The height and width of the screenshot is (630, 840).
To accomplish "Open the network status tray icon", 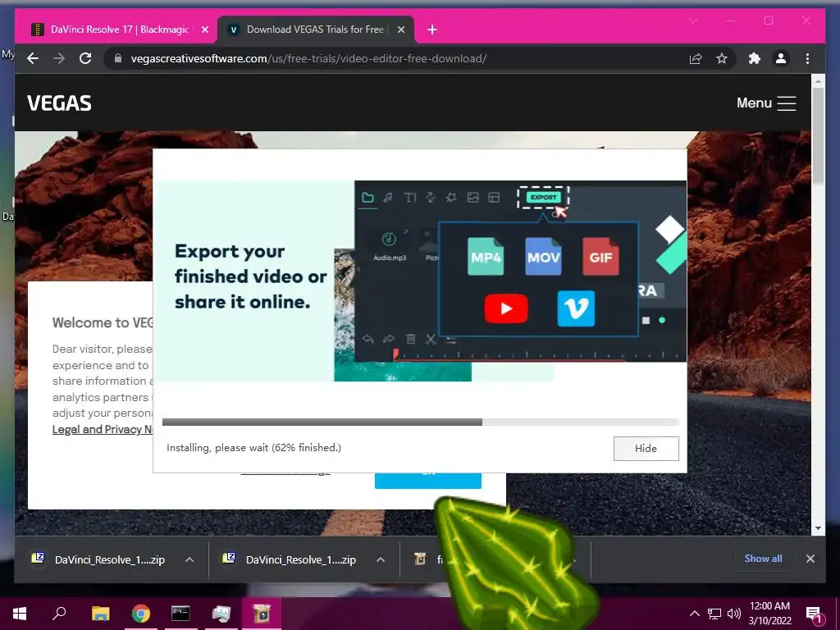I will (714, 614).
